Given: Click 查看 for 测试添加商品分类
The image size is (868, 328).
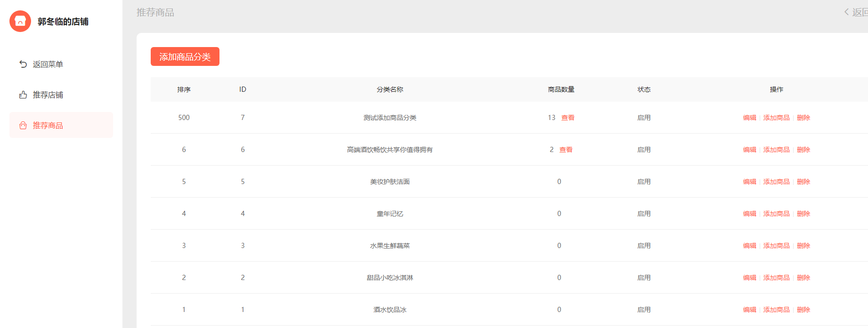Looking at the screenshot, I should click(x=568, y=118).
